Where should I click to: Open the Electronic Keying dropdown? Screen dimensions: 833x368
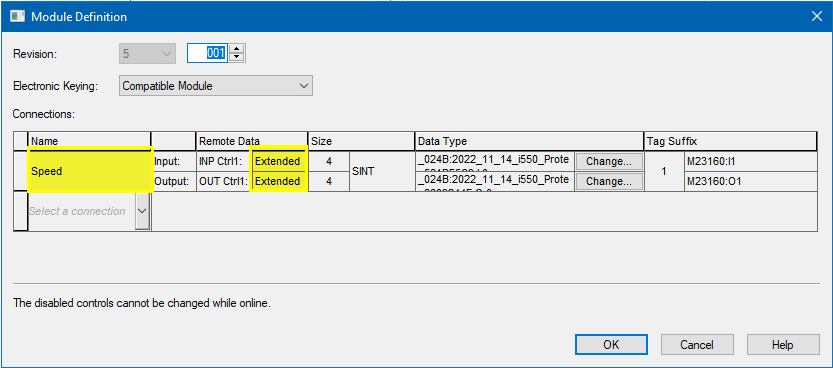pyautogui.click(x=216, y=85)
